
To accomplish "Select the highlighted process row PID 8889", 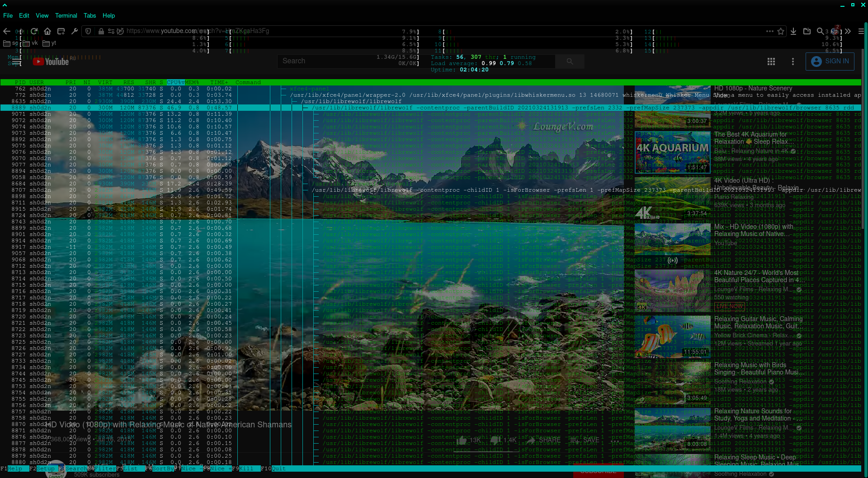I will pos(430,108).
